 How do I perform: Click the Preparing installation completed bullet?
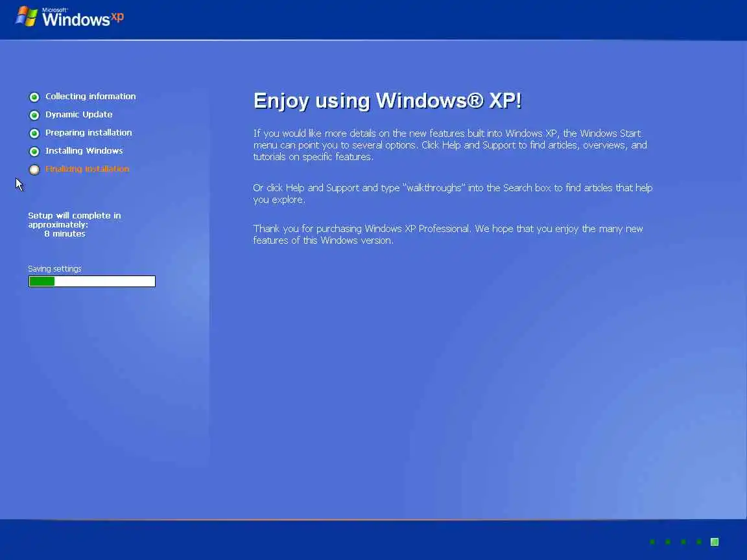pos(34,134)
